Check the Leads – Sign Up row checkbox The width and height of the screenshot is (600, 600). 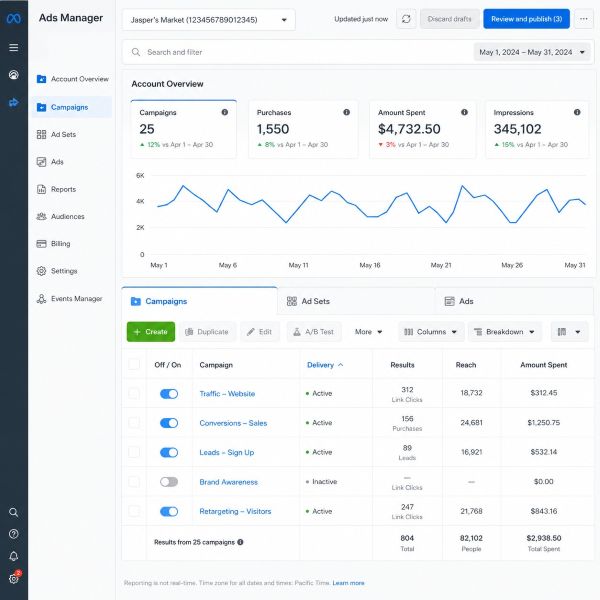point(134,452)
